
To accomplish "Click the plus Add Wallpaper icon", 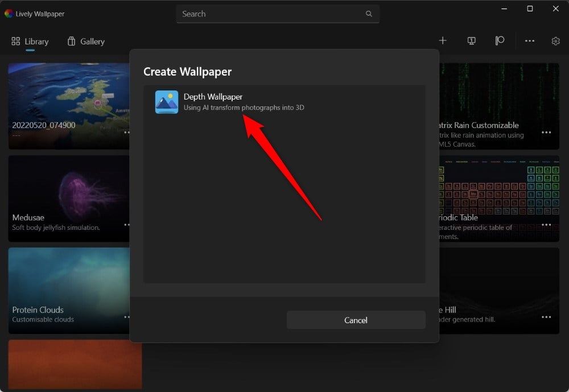I will click(x=443, y=40).
